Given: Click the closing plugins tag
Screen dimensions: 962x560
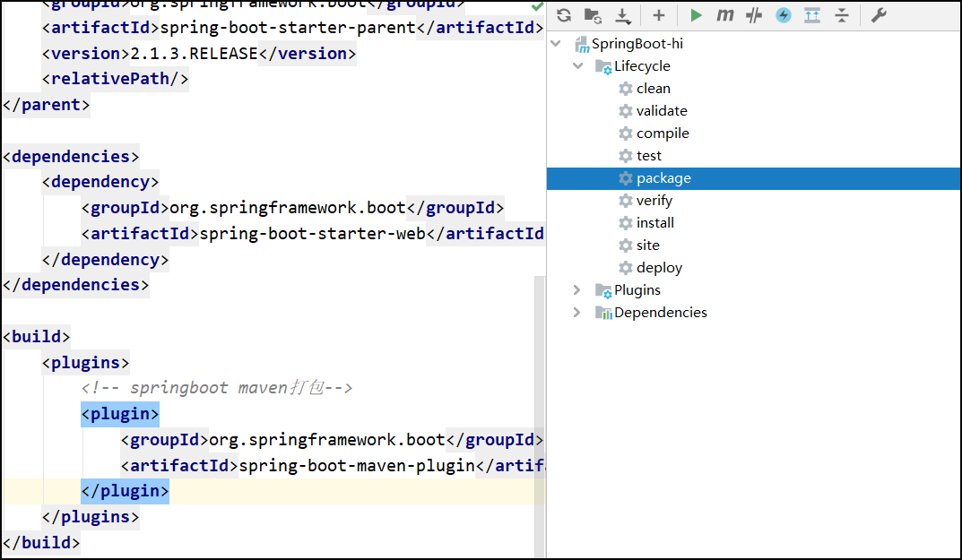Looking at the screenshot, I should pos(91,517).
